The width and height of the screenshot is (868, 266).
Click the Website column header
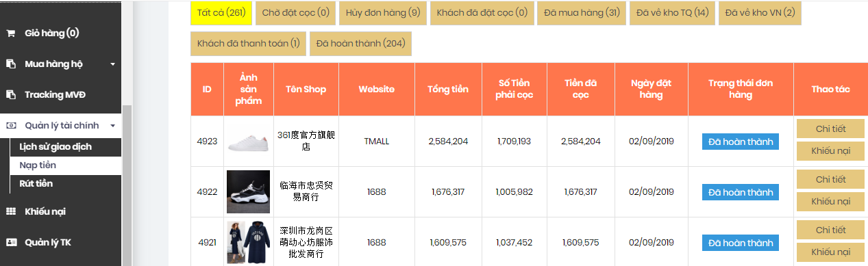(x=377, y=90)
